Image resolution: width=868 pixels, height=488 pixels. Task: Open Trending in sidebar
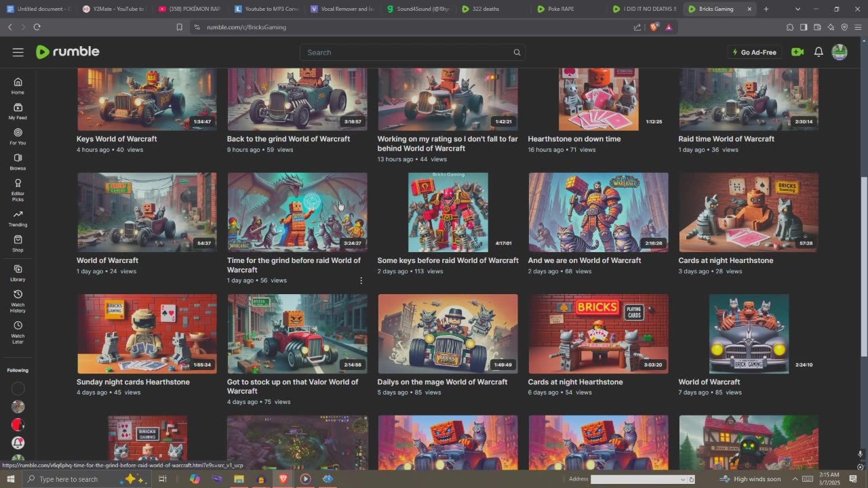pyautogui.click(x=18, y=218)
